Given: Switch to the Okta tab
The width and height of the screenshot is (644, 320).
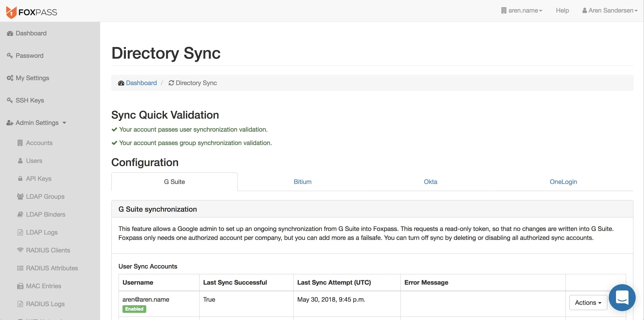Looking at the screenshot, I should pyautogui.click(x=430, y=182).
